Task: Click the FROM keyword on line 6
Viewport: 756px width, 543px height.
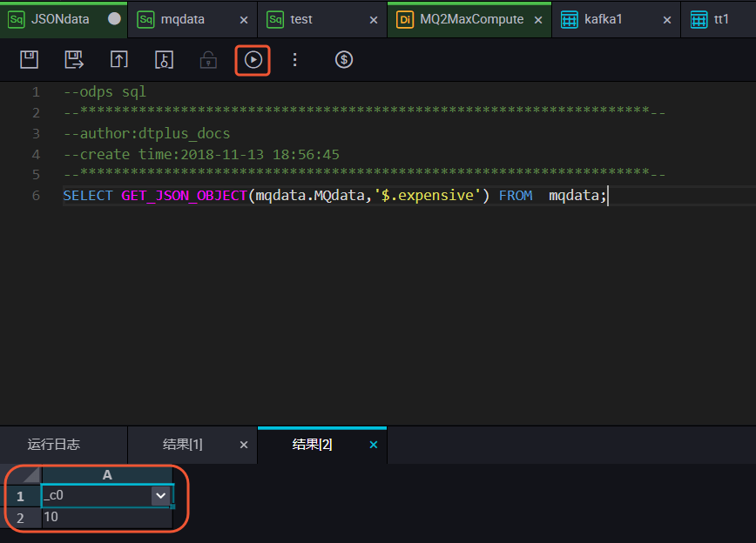Action: pos(516,196)
